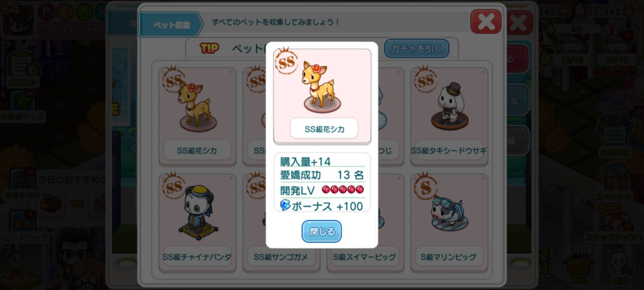Viewport: 644px width, 290px height.
Task: Click the 開発LV red orb indicators
Action: pyautogui.click(x=343, y=190)
